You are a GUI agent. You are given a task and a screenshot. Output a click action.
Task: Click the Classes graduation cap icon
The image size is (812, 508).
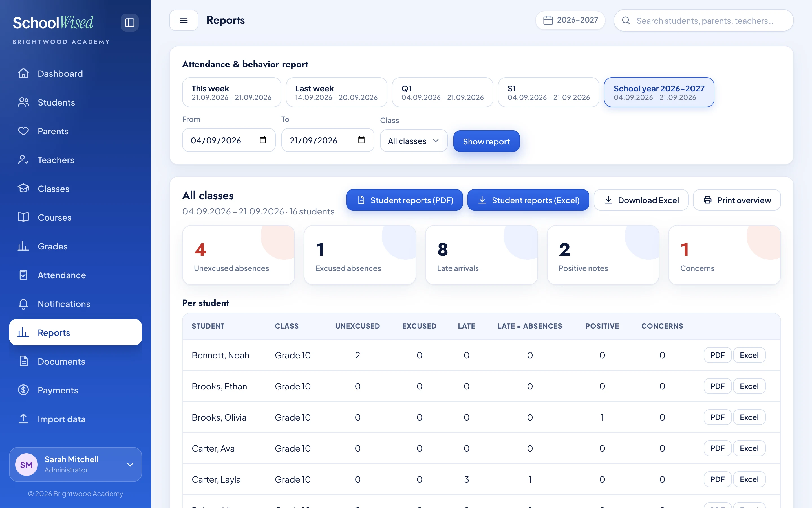coord(23,189)
